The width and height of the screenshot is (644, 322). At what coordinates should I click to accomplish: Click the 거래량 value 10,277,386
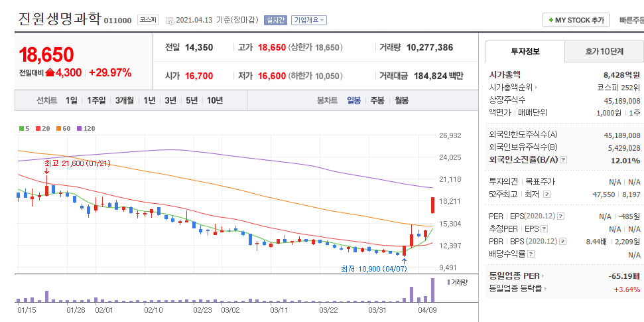coord(430,47)
